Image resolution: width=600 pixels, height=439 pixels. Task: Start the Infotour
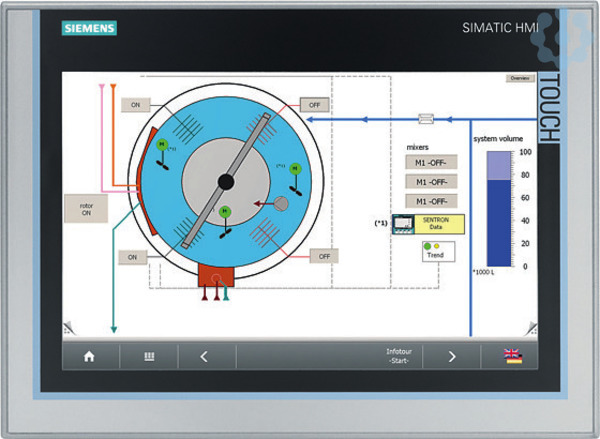coord(399,356)
